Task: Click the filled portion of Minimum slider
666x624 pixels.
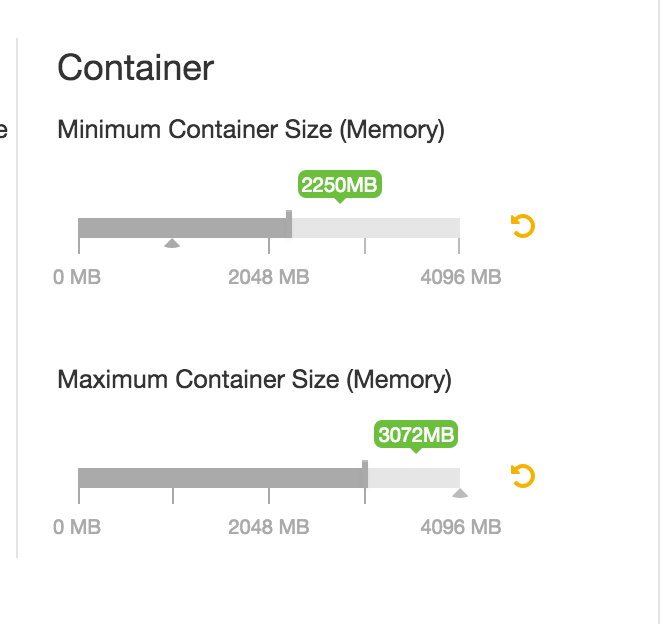Action: (x=180, y=228)
